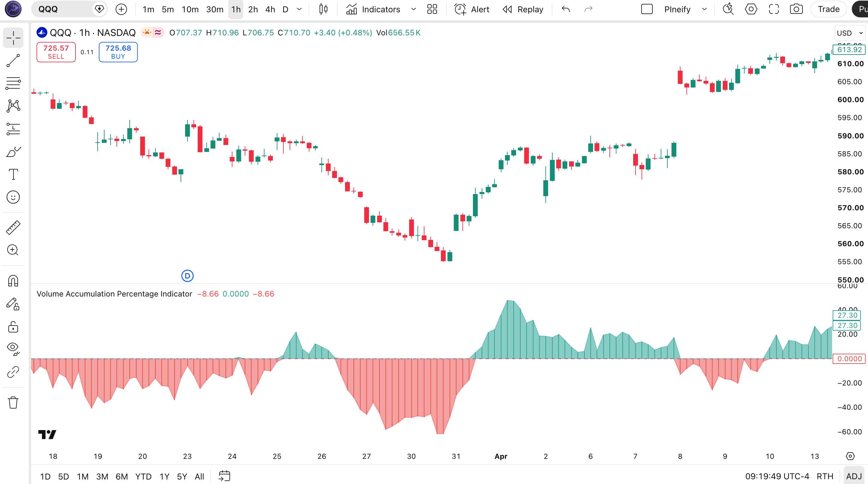Toggle lock all drawing tools
The height and width of the screenshot is (484, 868).
click(13, 326)
